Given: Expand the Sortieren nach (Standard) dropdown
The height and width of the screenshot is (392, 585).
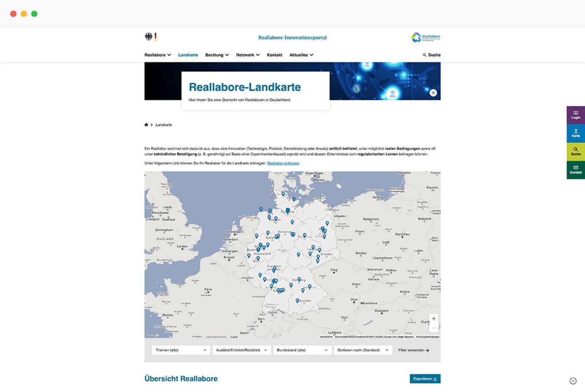Looking at the screenshot, I should (x=363, y=350).
